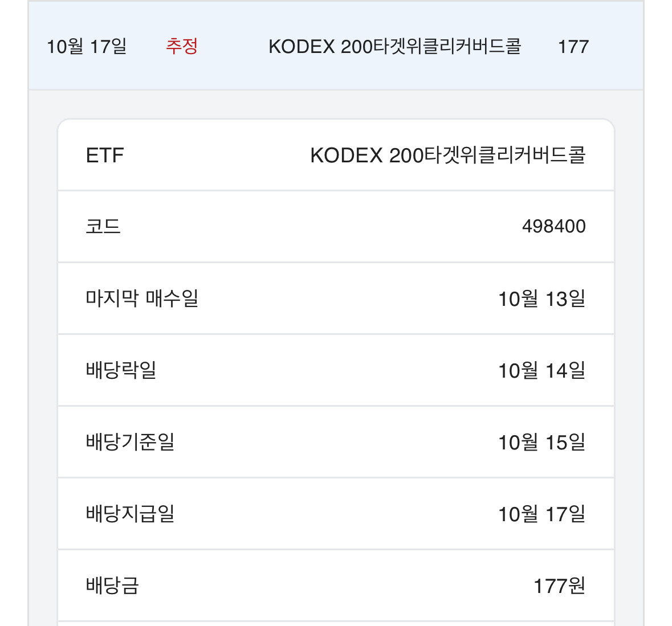Image resolution: width=672 pixels, height=626 pixels.
Task: Click empty gray area below the header row
Action: [x=336, y=104]
